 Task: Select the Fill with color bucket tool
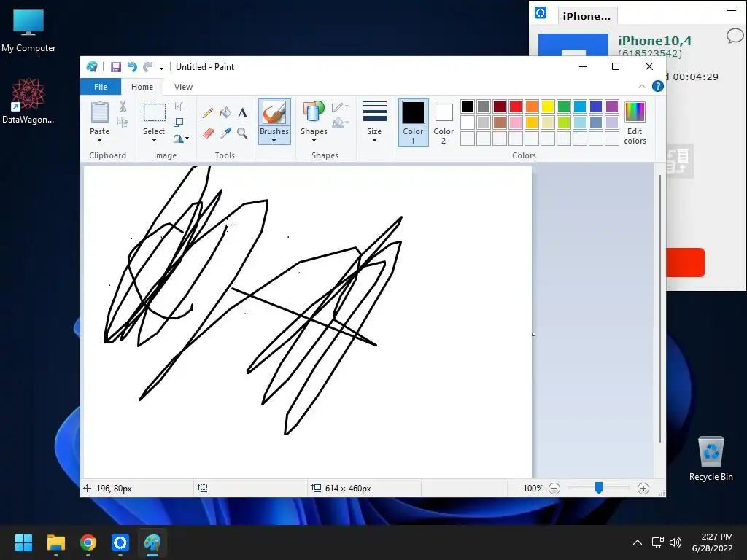click(x=225, y=113)
